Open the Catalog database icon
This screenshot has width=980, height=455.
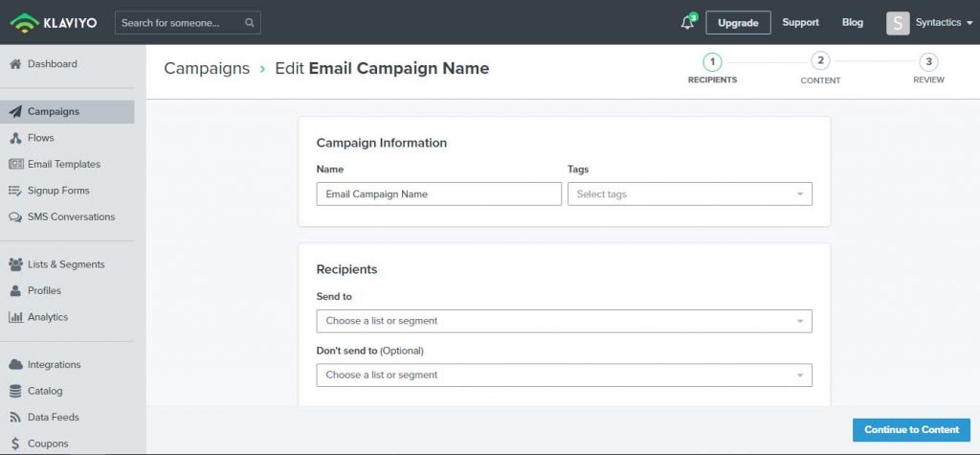coord(15,391)
